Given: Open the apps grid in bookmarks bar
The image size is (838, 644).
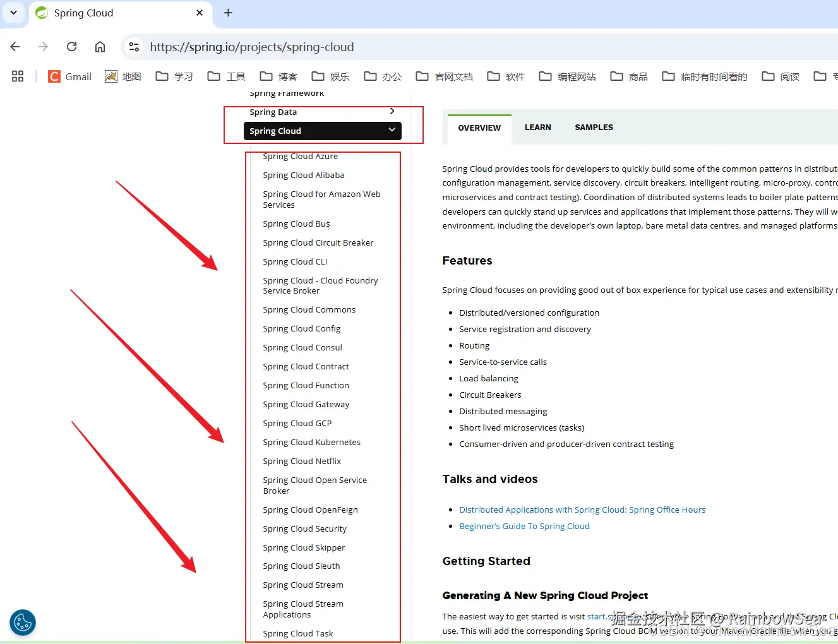Looking at the screenshot, I should (x=18, y=76).
